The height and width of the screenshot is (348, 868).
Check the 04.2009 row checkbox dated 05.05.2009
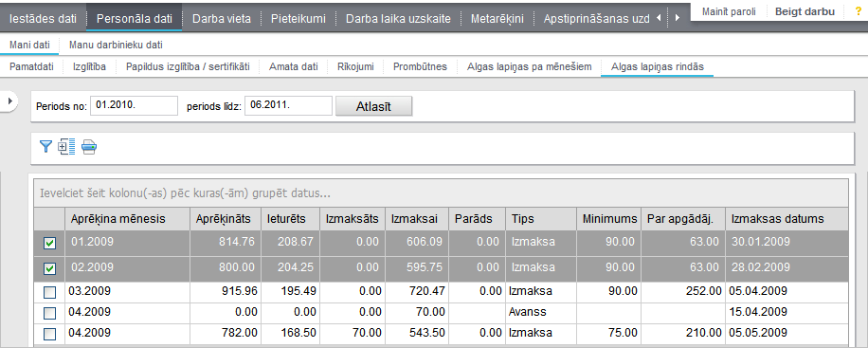[50, 334]
